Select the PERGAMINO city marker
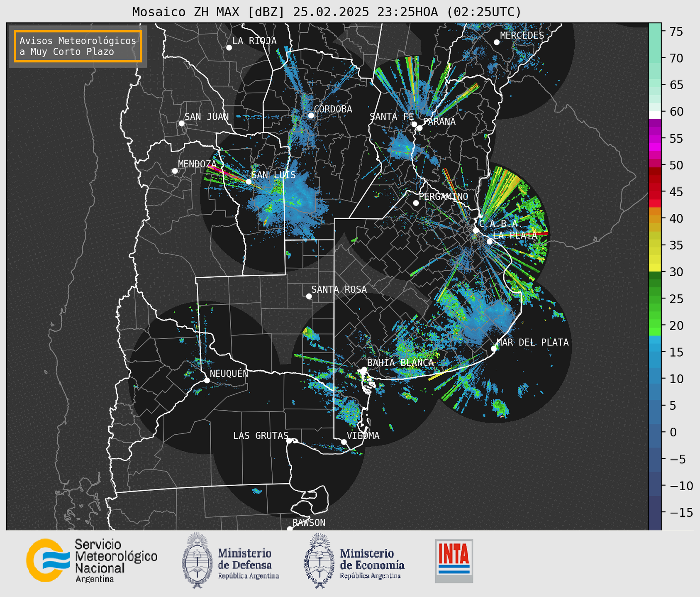Screen dimensions: 700x597 (x=416, y=203)
